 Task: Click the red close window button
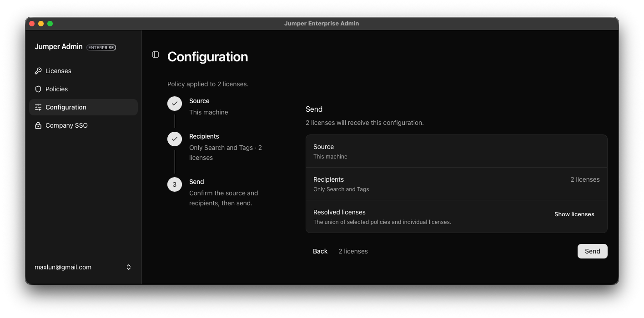click(32, 24)
